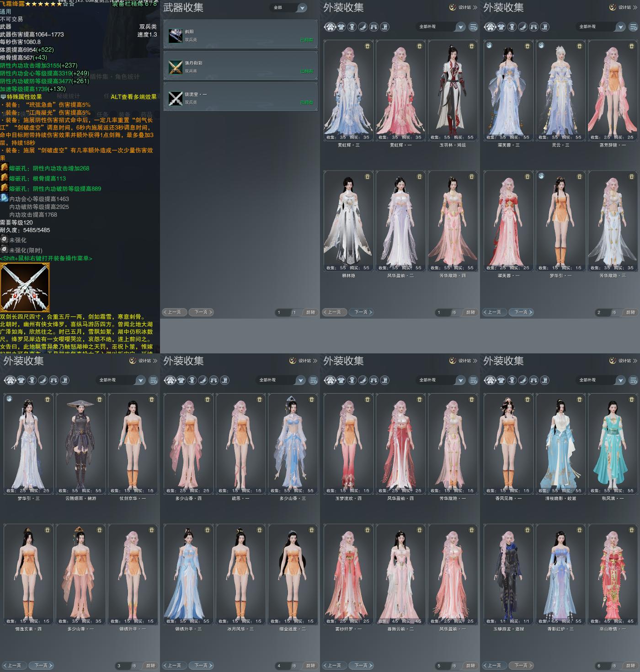Viewport: 640px width, 672px height.
Task: Click the blue gem icon beside 内功会心等级提高1463
Action: pyautogui.click(x=4, y=198)
